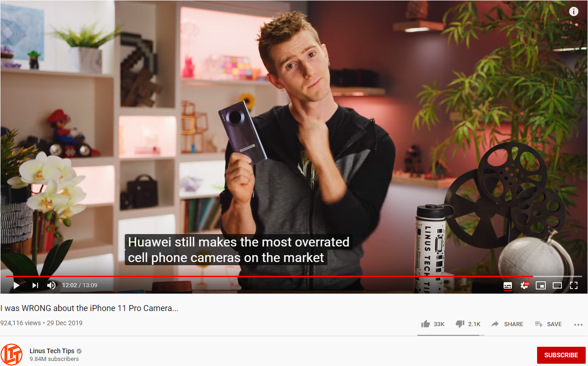Like the video with thumbs up
Screen dimensions: 588x366
[x=433, y=324]
